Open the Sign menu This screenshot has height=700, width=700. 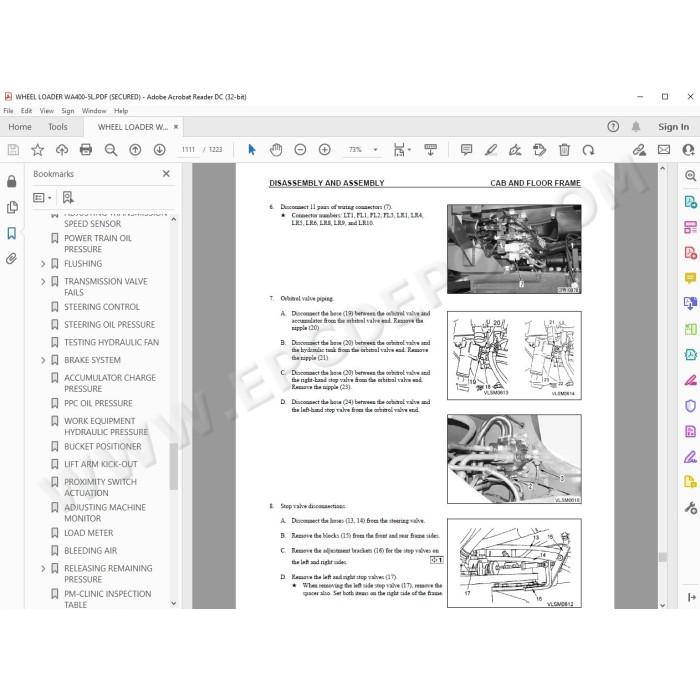(x=68, y=111)
